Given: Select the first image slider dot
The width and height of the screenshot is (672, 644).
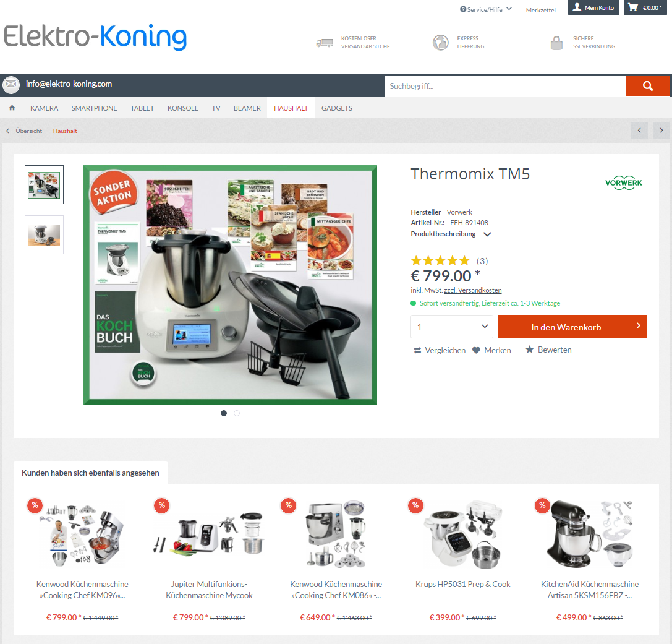Looking at the screenshot, I should click(224, 413).
